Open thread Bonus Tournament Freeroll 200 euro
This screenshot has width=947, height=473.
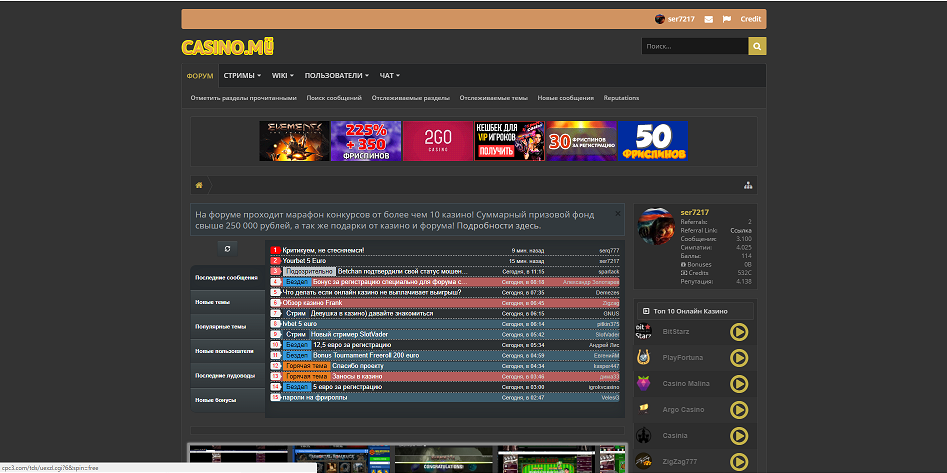[366, 355]
